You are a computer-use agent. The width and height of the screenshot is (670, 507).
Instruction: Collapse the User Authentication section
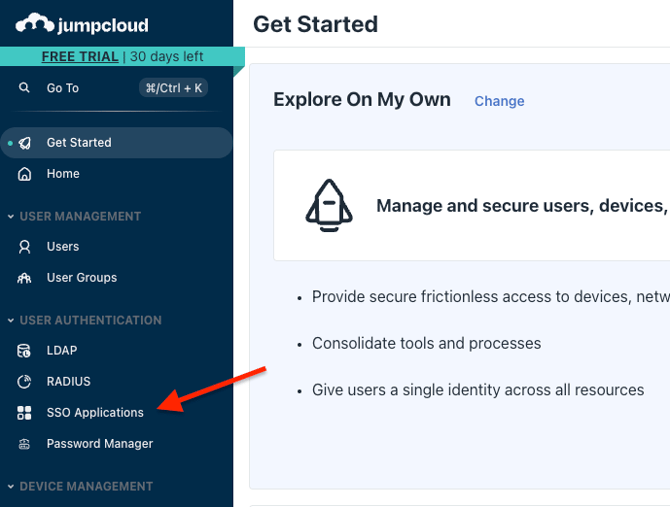[11, 320]
